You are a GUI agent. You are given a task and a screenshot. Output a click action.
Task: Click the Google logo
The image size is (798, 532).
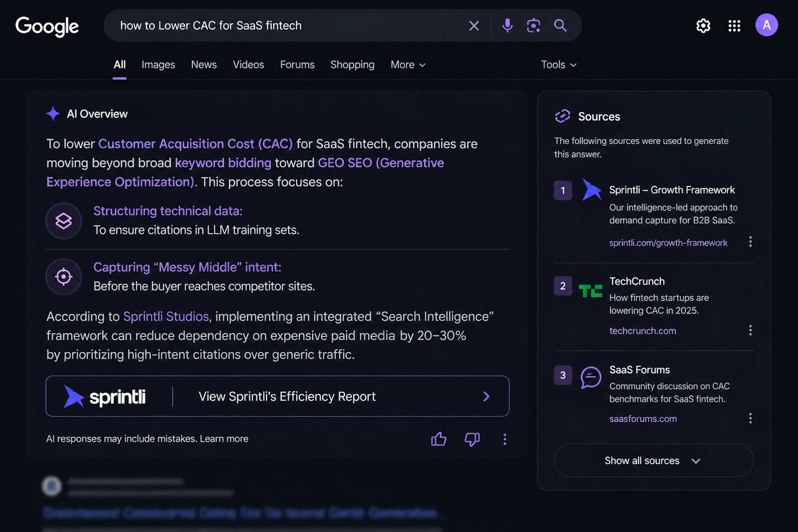click(x=47, y=26)
